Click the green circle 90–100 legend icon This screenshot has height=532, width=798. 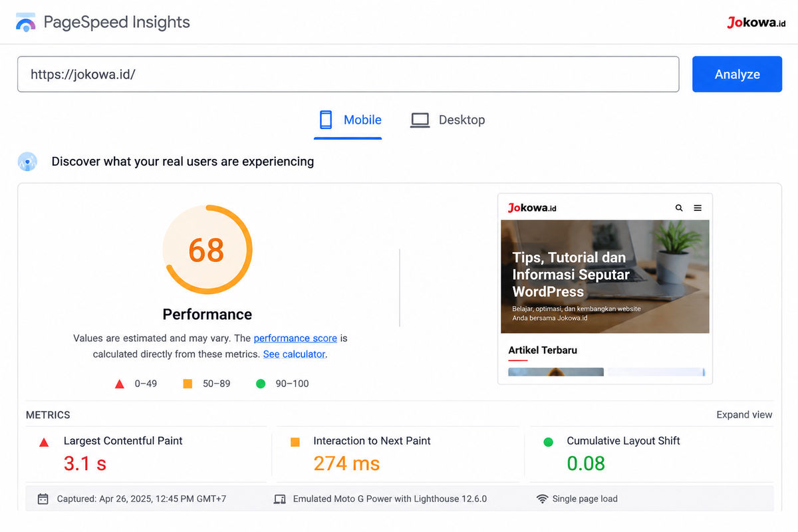[x=261, y=384]
